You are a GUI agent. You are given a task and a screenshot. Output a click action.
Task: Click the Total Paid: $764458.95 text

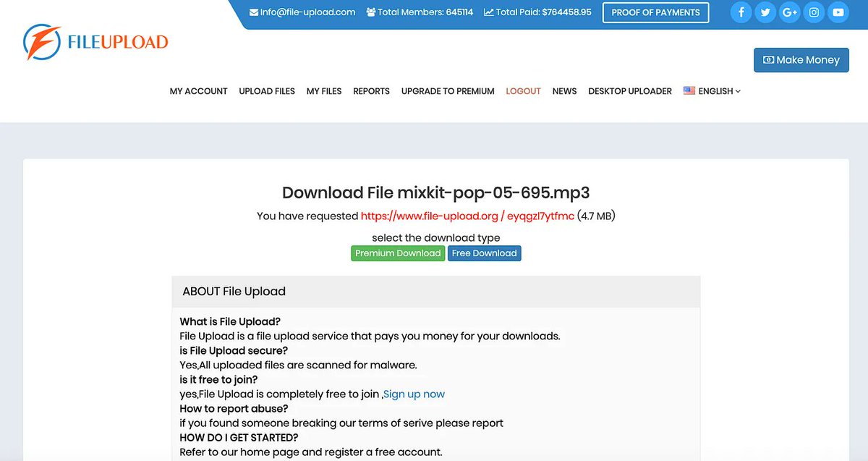pyautogui.click(x=543, y=12)
